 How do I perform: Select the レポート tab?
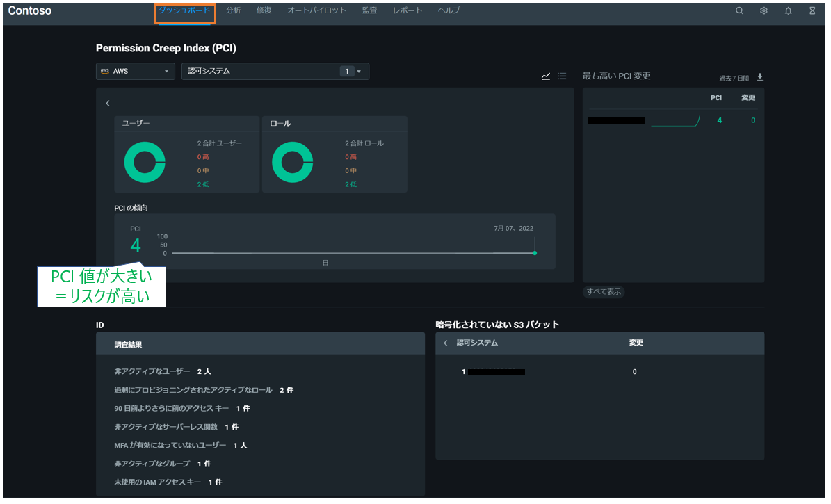[x=408, y=10]
